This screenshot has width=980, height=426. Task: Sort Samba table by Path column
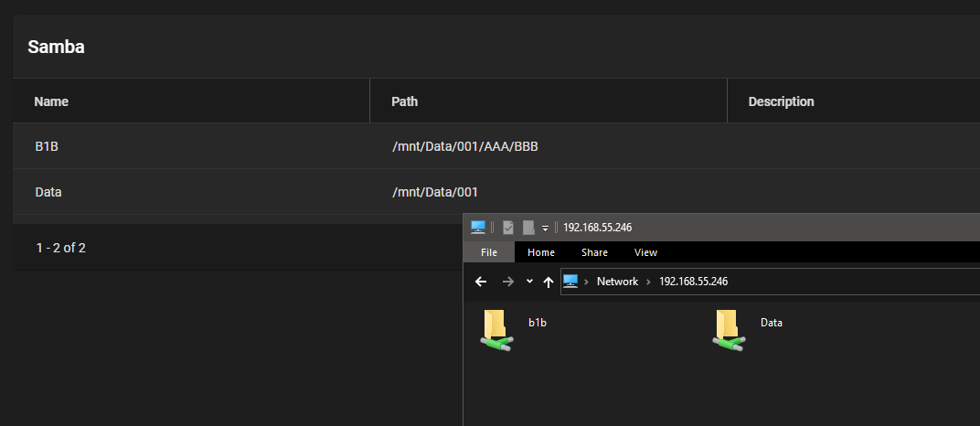point(404,101)
